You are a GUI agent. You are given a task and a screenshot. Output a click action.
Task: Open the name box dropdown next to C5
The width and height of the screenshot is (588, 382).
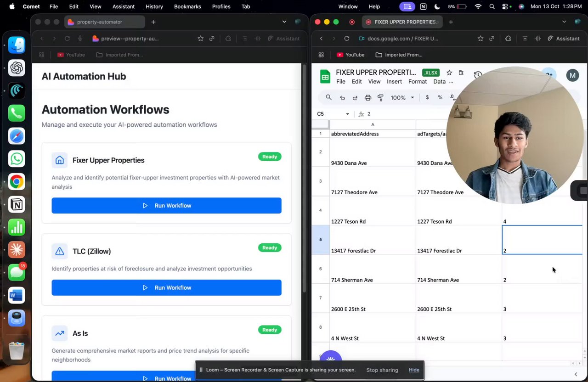click(347, 114)
